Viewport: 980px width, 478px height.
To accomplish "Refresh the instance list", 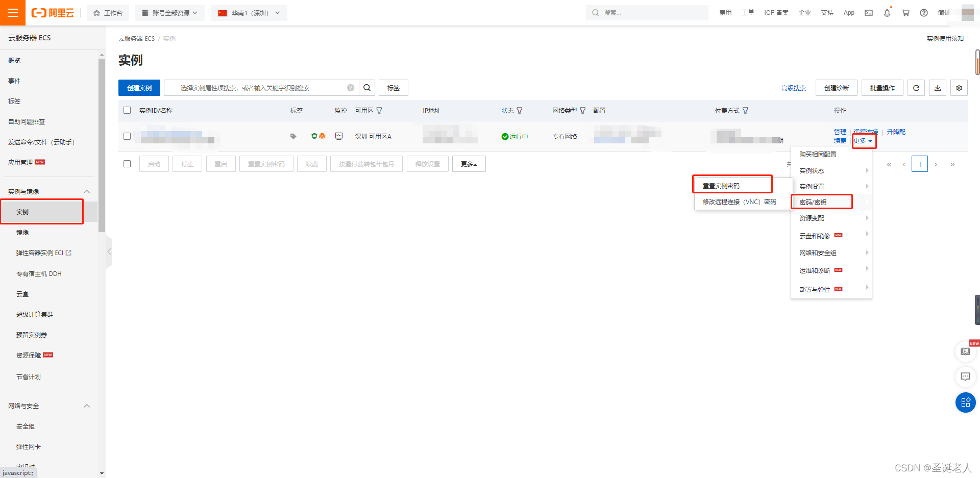I will click(916, 88).
